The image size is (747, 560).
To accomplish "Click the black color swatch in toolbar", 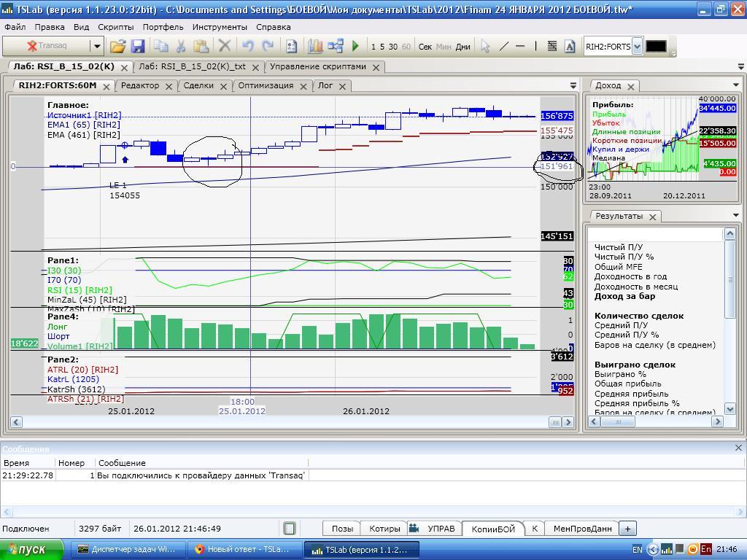I will point(656,46).
